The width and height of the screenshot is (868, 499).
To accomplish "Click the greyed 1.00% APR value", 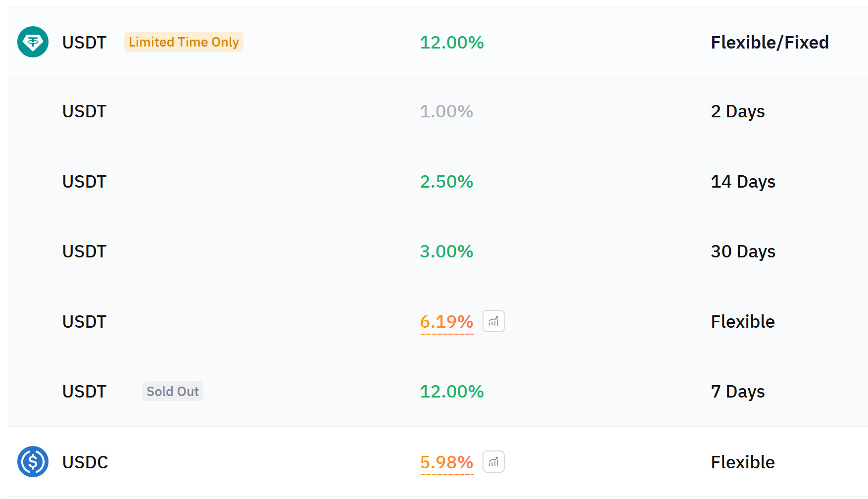I will coord(446,111).
